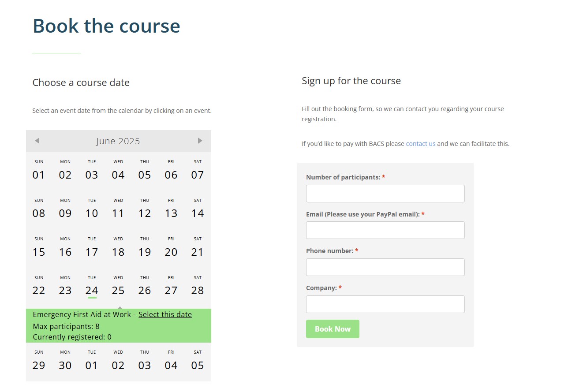Open the "contact us" link
The image size is (583, 392).
coord(420,144)
